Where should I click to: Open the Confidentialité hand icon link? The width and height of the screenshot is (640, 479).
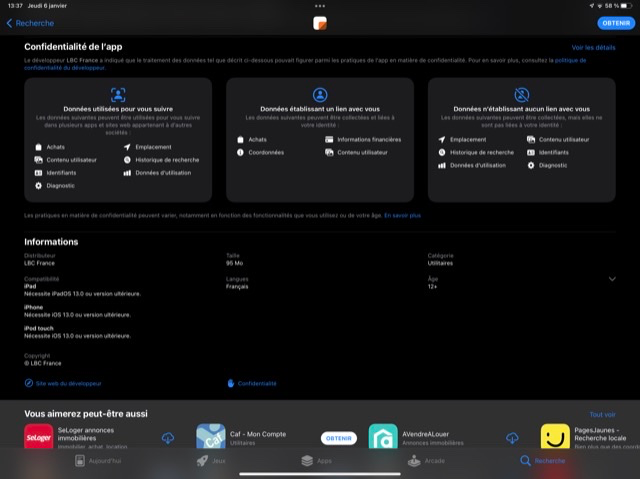tap(252, 383)
